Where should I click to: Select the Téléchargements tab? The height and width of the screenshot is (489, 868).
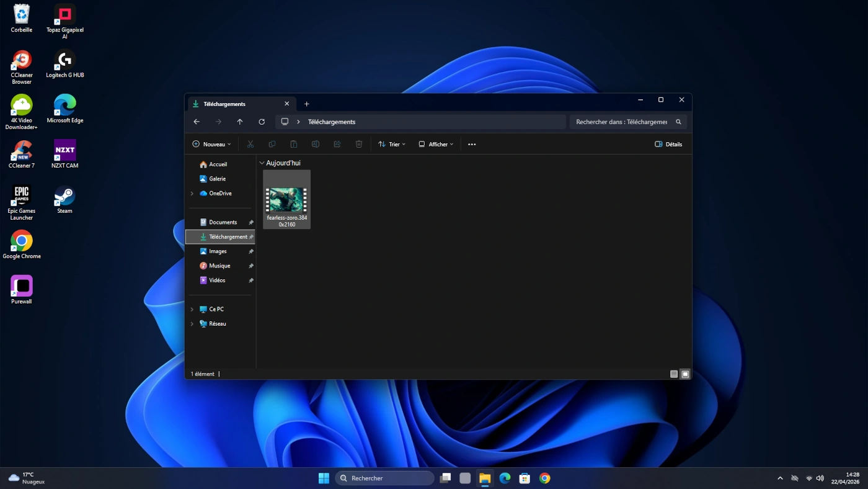click(236, 104)
